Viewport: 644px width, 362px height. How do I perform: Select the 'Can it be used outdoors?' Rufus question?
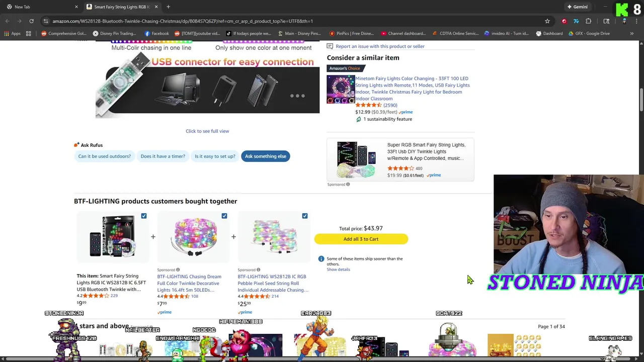[105, 156]
